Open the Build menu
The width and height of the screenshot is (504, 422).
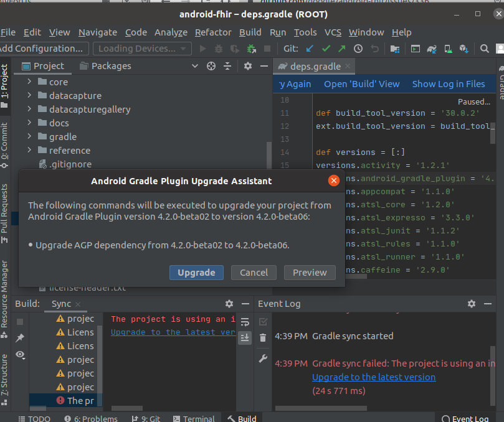[250, 32]
